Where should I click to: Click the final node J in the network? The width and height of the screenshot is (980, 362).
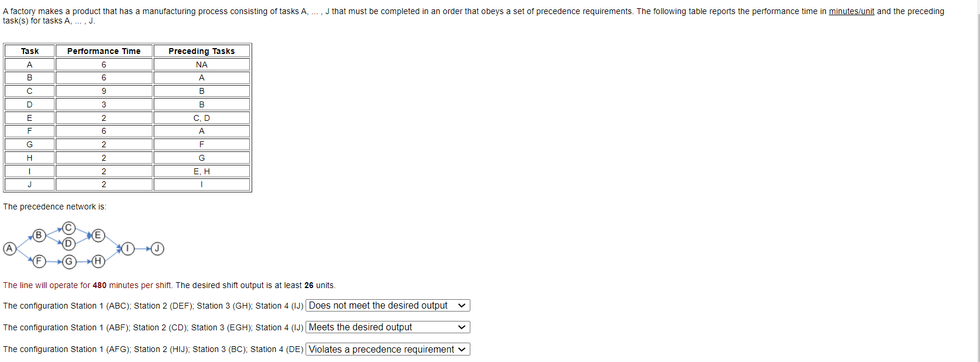(156, 248)
